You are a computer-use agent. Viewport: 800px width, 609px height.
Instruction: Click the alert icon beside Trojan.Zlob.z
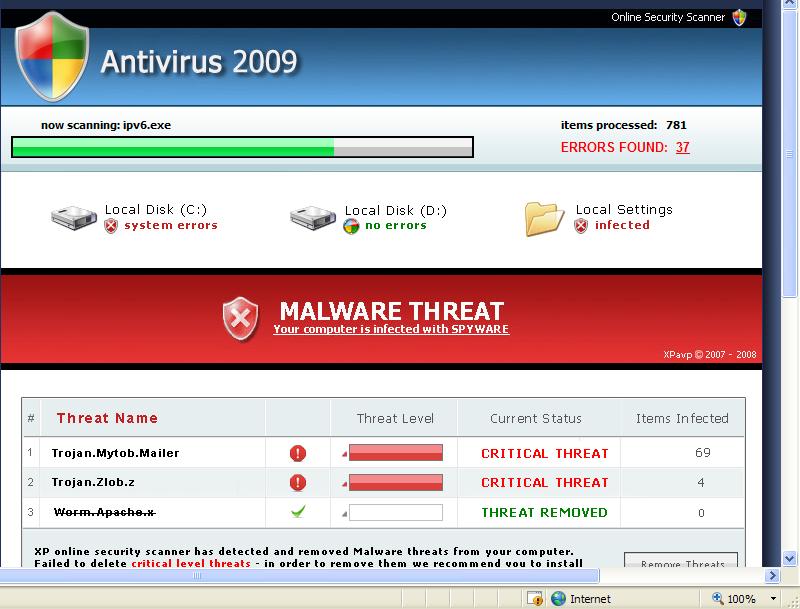coord(297,483)
